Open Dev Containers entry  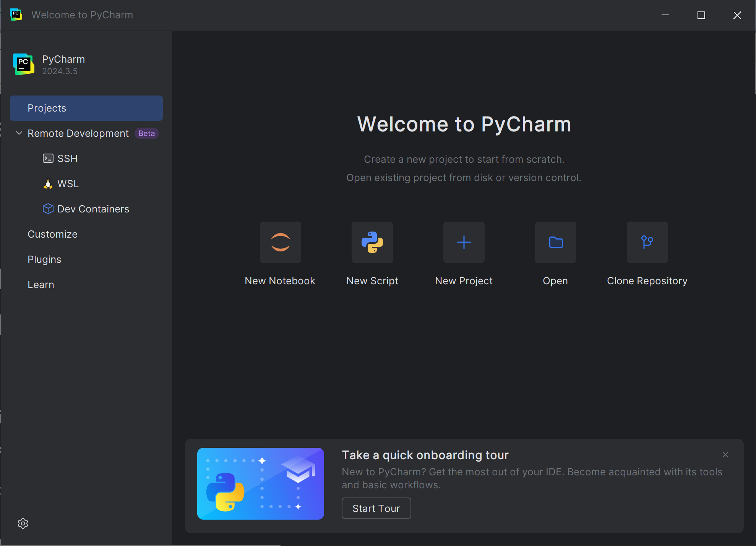(x=93, y=209)
